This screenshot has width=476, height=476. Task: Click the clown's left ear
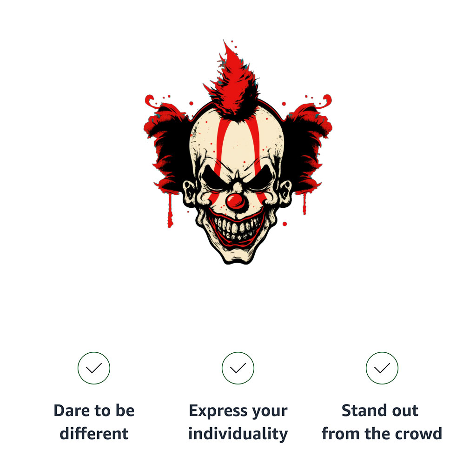click(190, 193)
